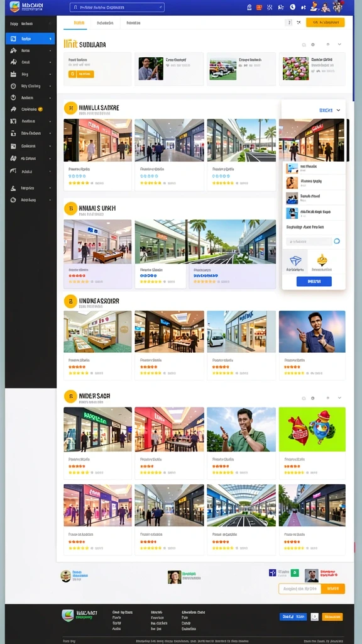This screenshot has height=644, width=362.
Task: Focus the search field in the blue header
Action: 117,8
